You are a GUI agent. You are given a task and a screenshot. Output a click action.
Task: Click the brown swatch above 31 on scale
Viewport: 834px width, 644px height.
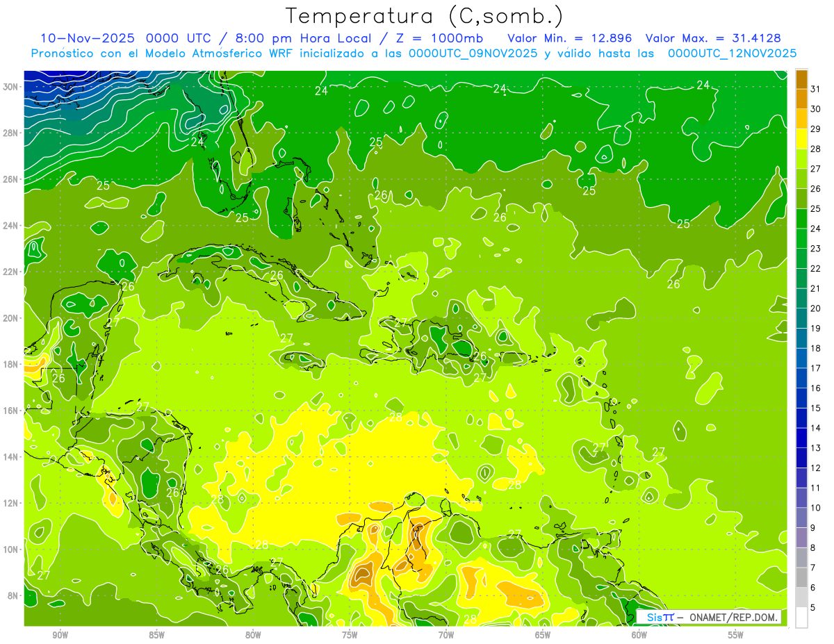[x=802, y=79]
